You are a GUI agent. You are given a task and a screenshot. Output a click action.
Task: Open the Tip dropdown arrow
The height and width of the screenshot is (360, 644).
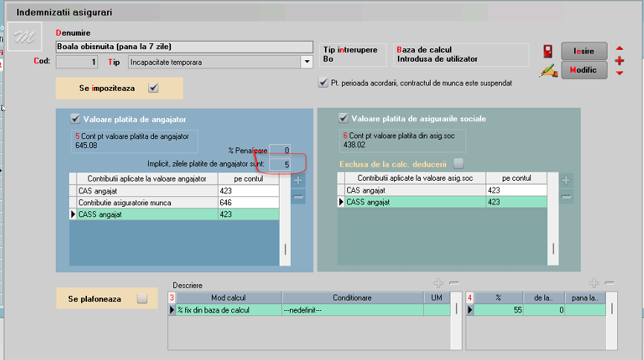[x=307, y=62]
